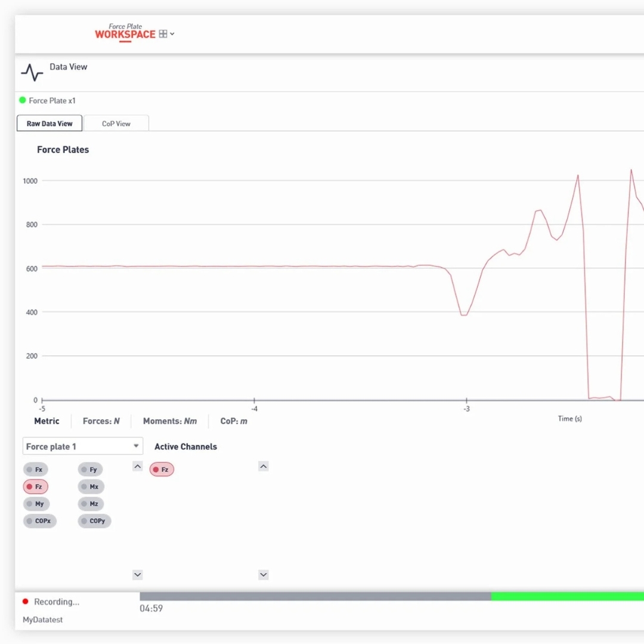The height and width of the screenshot is (644, 644).
Task: Click the green recording progress bar
Action: [566, 596]
